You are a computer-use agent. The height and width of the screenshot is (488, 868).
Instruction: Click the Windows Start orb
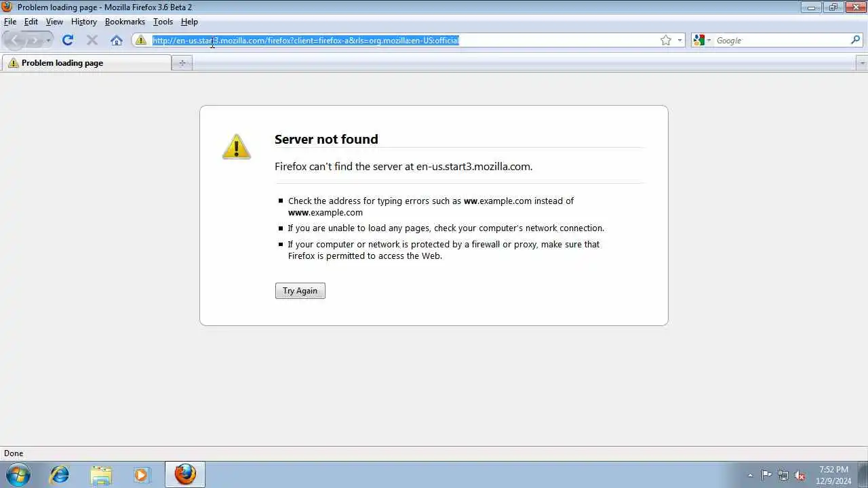coord(18,474)
